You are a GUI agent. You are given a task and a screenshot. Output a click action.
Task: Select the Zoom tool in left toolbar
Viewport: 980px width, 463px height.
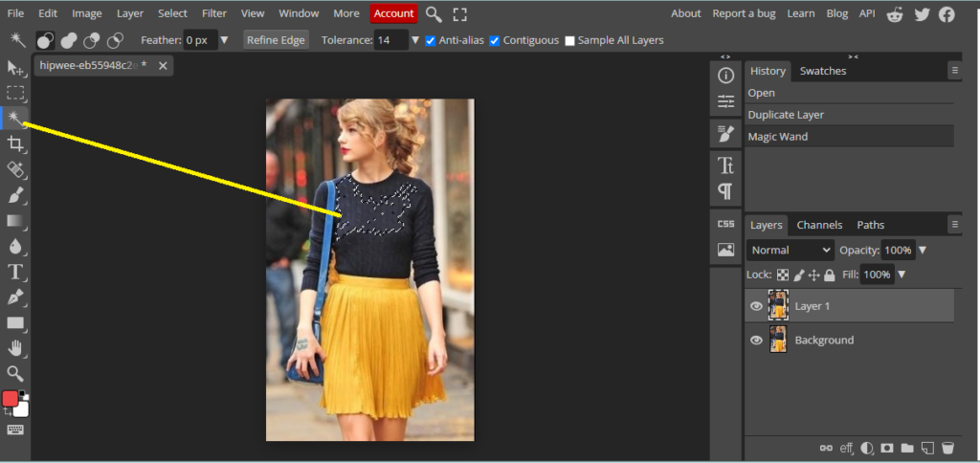(15, 374)
